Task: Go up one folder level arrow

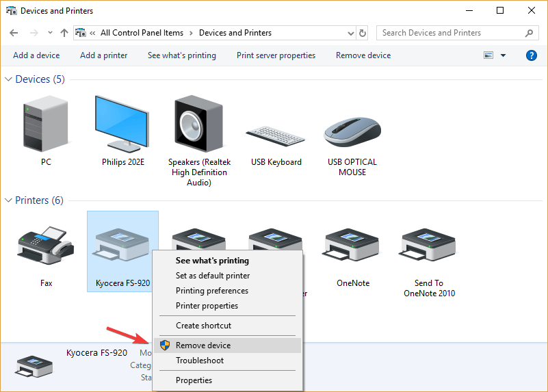Action: pos(64,33)
